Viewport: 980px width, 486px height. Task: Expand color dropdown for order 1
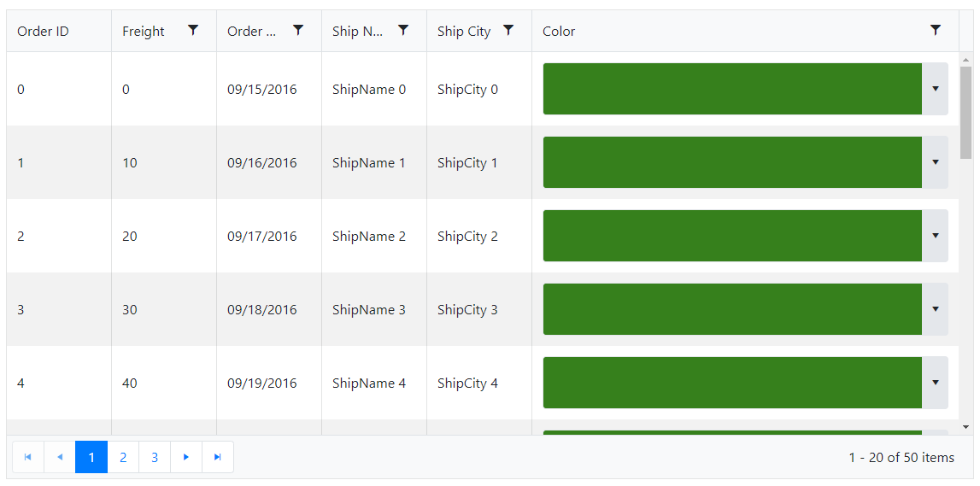coord(935,162)
